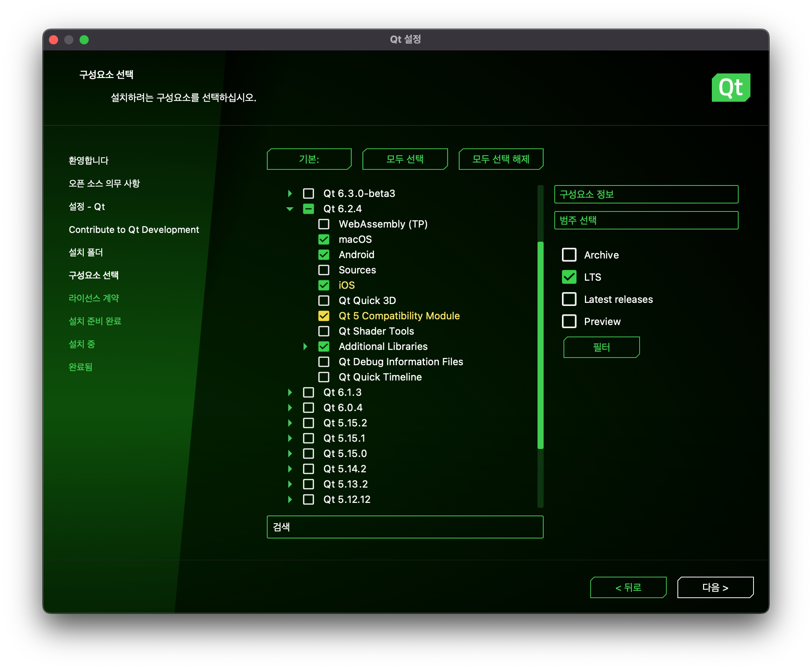Switch to the 범주 선택 tab
812x670 pixels.
coord(646,220)
